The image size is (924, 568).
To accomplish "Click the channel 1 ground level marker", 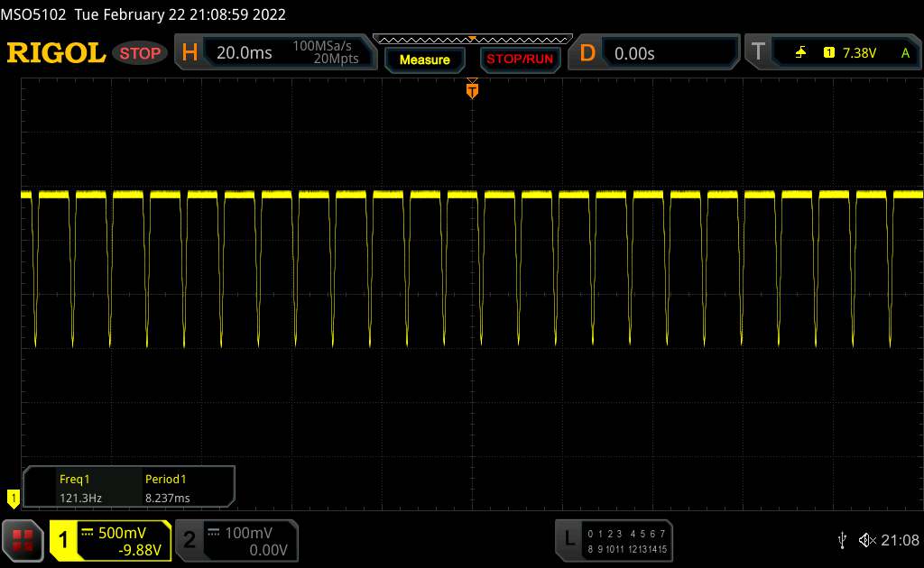I will pos(13,497).
